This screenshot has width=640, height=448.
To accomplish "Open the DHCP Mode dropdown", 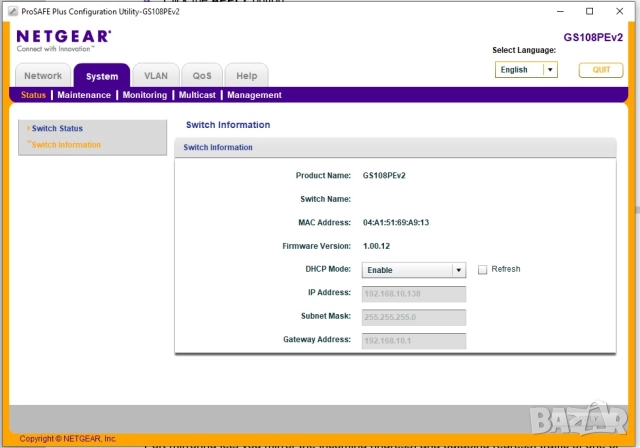I will [458, 270].
